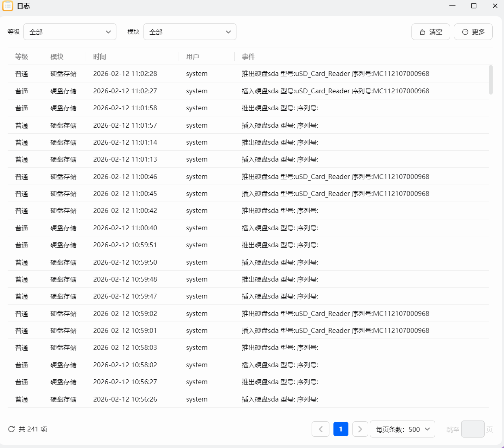
Task: Select log row timed 2026-02-12 10:59:01
Action: (x=248, y=330)
